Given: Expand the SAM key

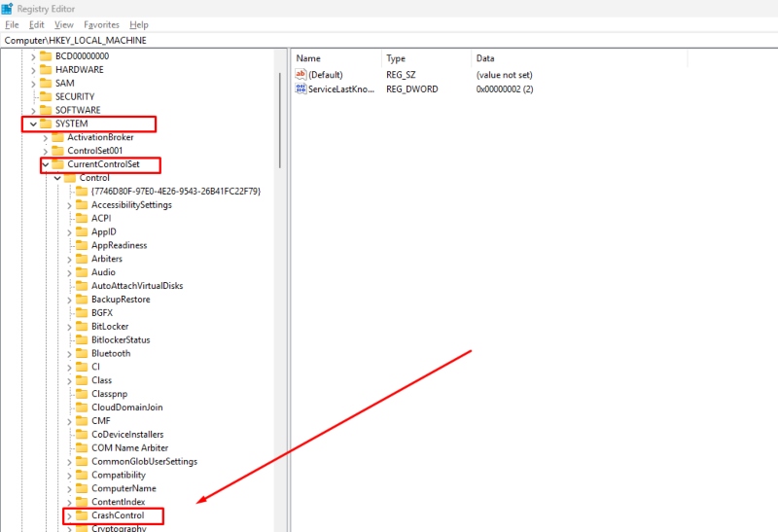Looking at the screenshot, I should (33, 84).
